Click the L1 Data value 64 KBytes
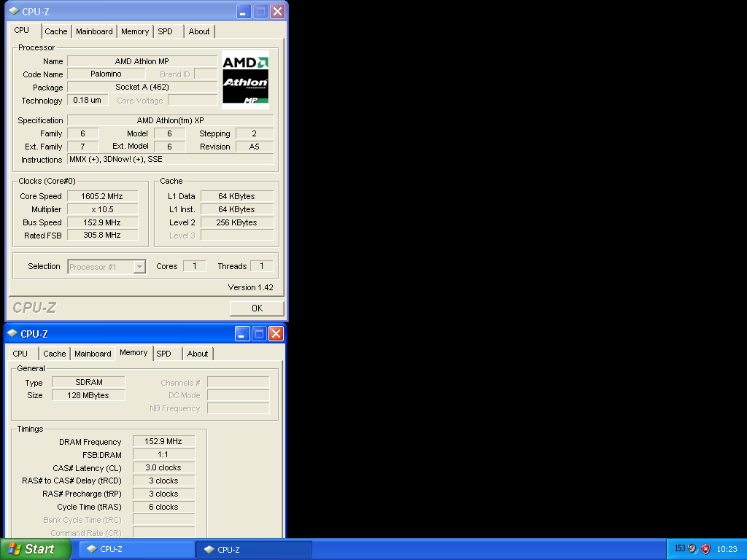 pos(237,196)
